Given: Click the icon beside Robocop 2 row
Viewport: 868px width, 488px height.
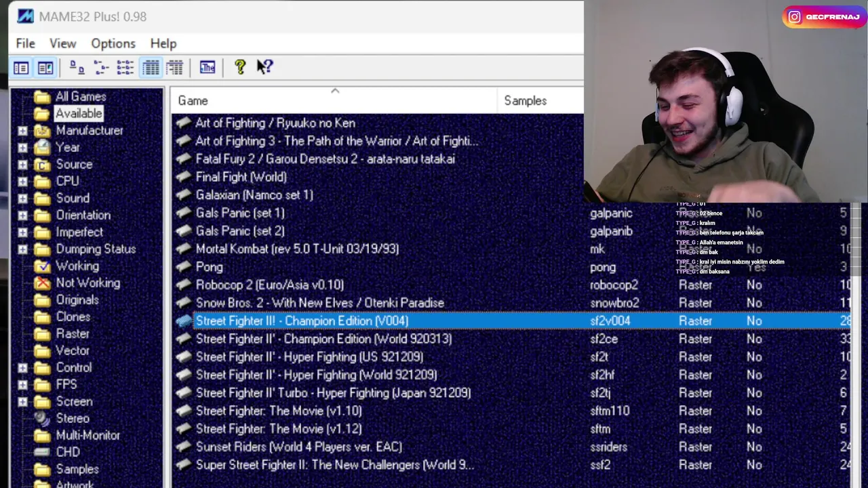Looking at the screenshot, I should 184,285.
